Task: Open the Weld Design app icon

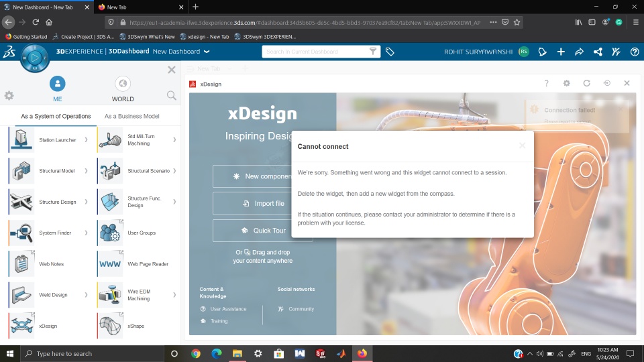Action: (x=21, y=295)
